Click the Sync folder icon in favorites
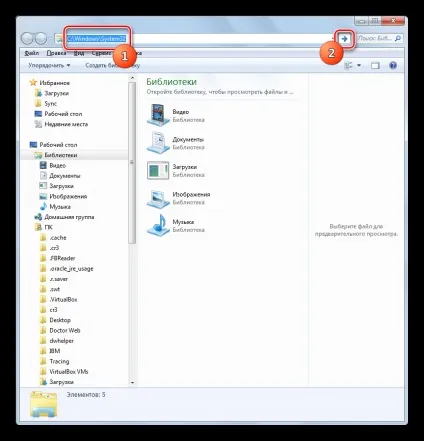The width and height of the screenshot is (424, 441). (x=38, y=103)
